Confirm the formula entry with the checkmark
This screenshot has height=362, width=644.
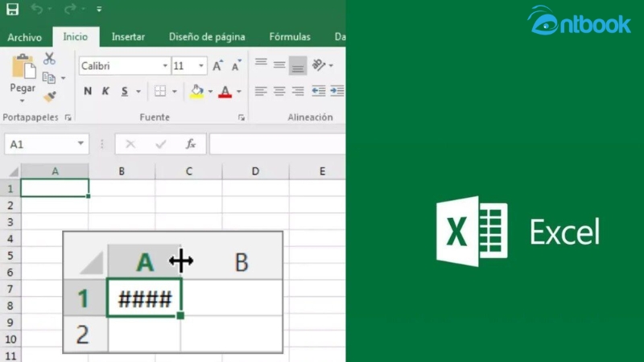(x=160, y=144)
